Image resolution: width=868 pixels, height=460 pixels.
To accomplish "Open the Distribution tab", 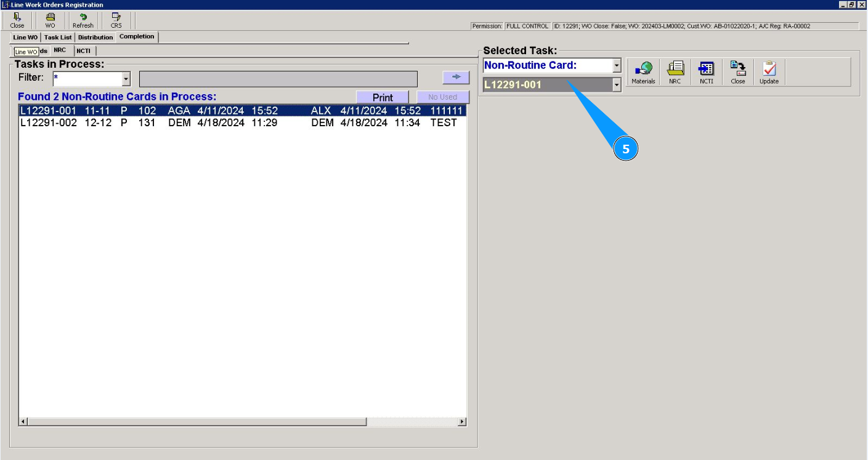I will click(x=95, y=38).
